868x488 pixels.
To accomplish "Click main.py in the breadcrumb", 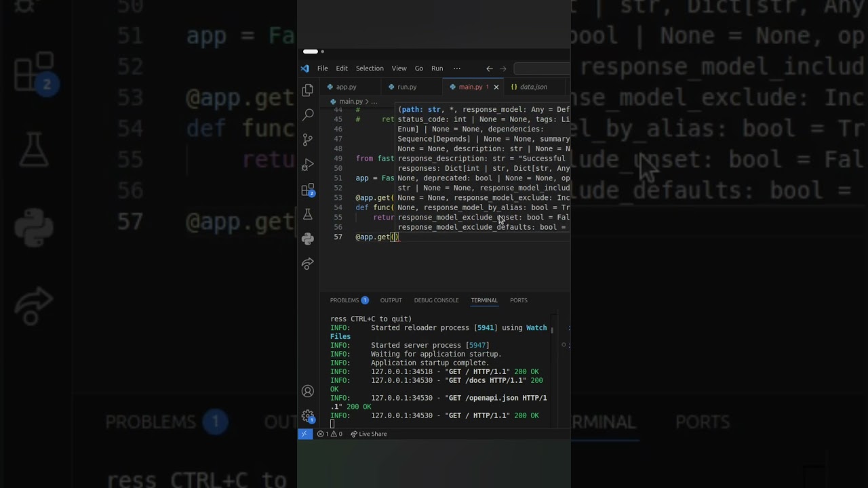I will (x=351, y=102).
